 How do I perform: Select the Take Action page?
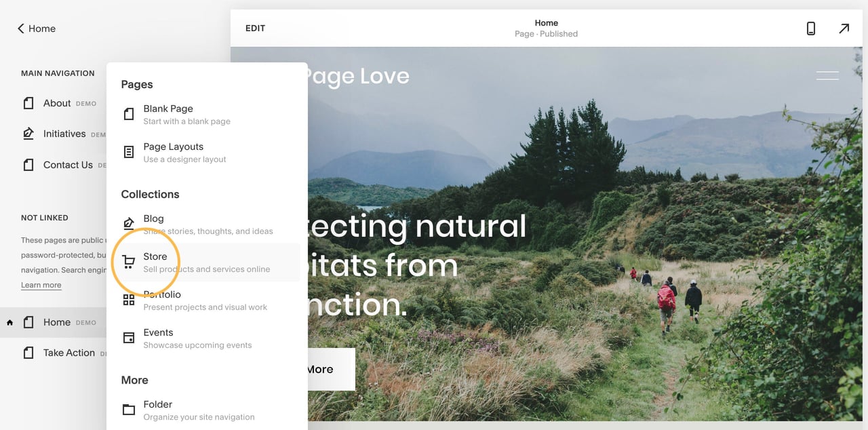point(68,353)
